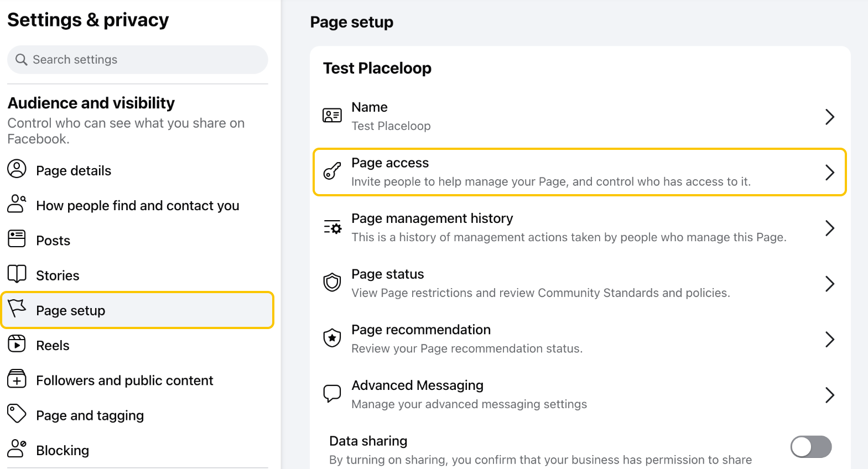Screen dimensions: 868x469
Task: Click the How people find you icon
Action: 17,204
